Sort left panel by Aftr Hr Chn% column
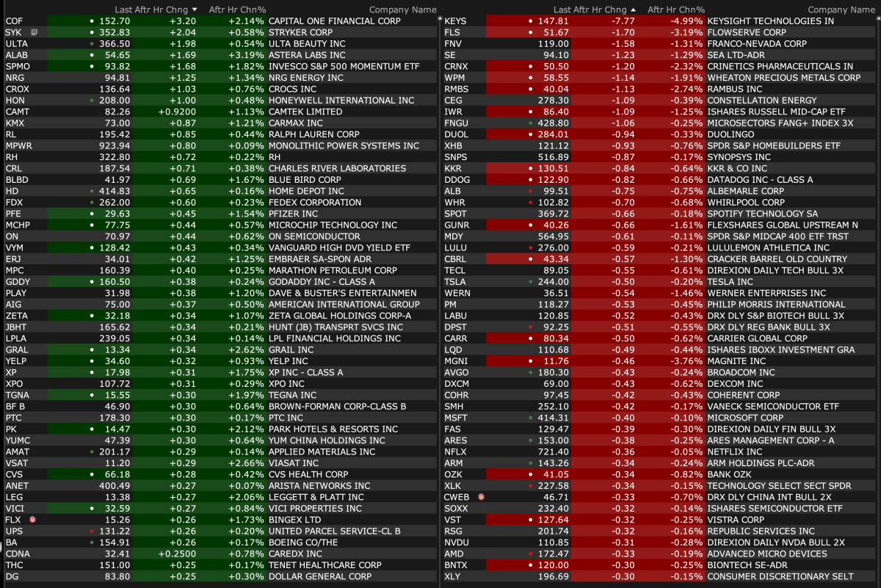The width and height of the screenshot is (881, 588). pos(236,10)
